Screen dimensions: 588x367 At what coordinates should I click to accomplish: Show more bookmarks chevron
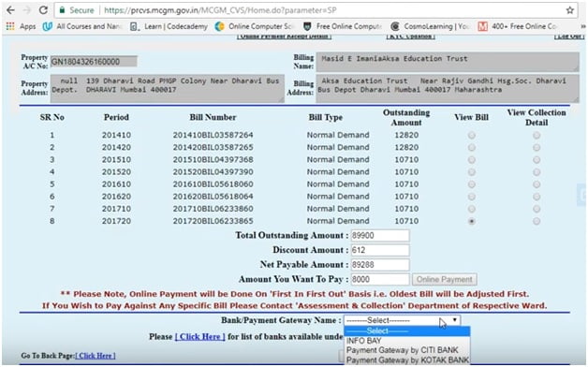pyautogui.click(x=583, y=26)
